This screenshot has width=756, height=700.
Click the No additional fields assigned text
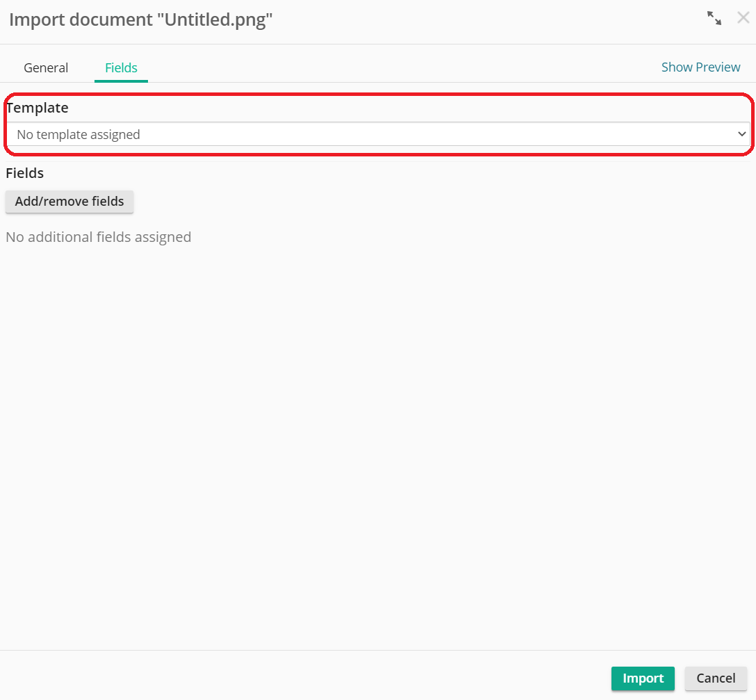98,237
